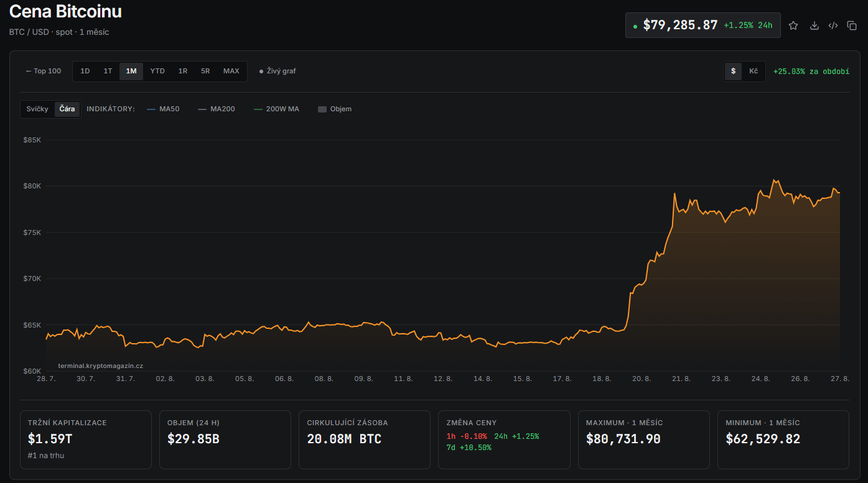
Task: Switch chart to 5R range
Action: 205,71
